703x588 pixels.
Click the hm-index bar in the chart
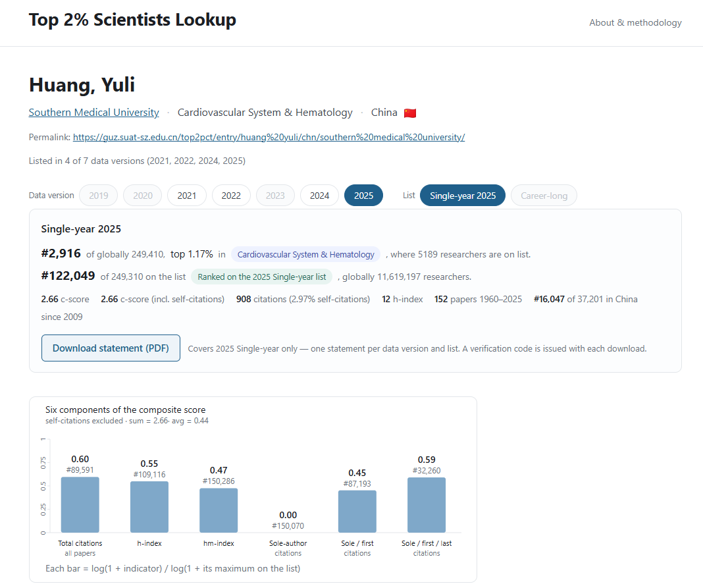click(x=219, y=510)
